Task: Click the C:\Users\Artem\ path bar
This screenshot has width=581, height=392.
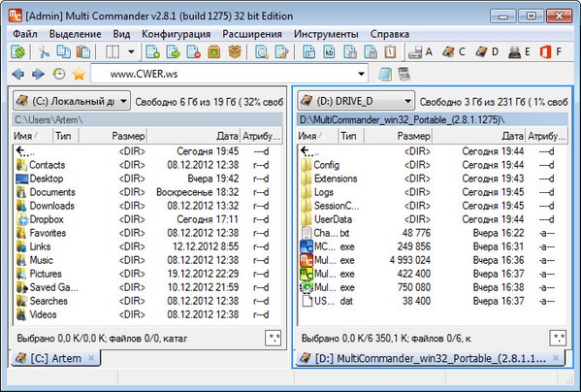Action: [x=147, y=119]
